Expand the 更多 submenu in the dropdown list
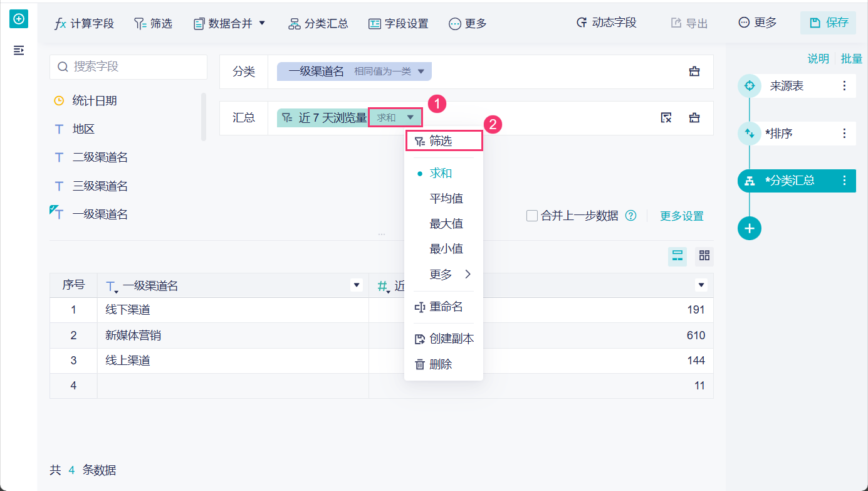 pos(449,274)
